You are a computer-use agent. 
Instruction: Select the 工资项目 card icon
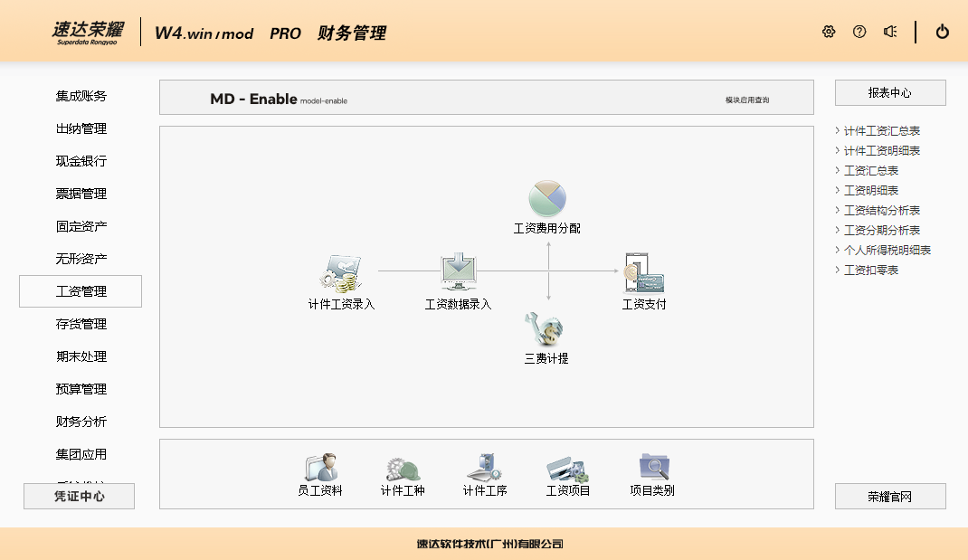pos(568,468)
